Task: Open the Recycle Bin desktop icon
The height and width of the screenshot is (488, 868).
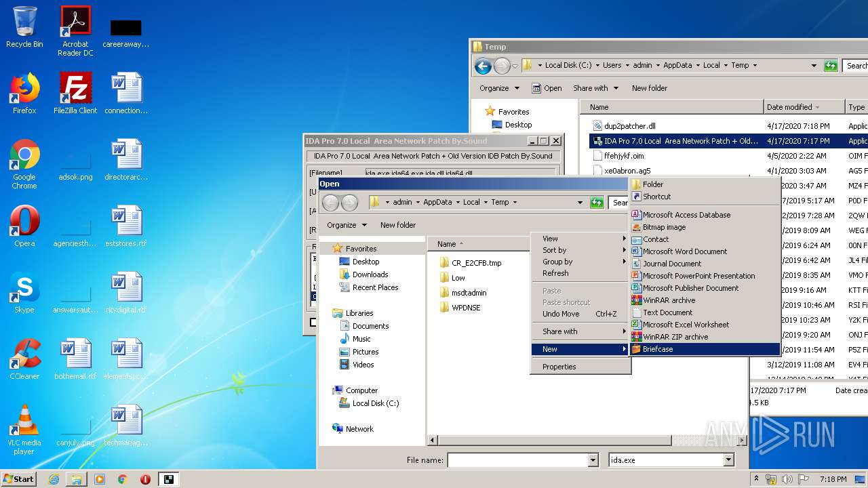Action: pyautogui.click(x=24, y=27)
